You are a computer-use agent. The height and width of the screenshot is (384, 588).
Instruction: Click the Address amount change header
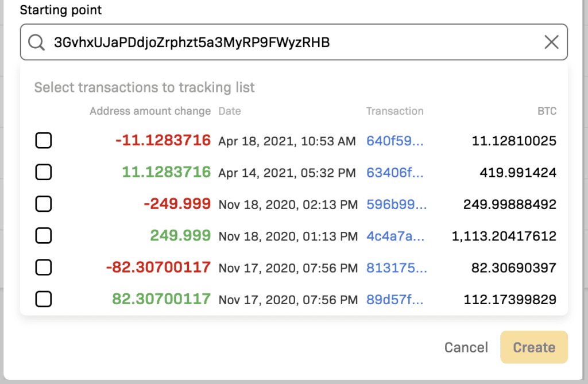pos(150,111)
